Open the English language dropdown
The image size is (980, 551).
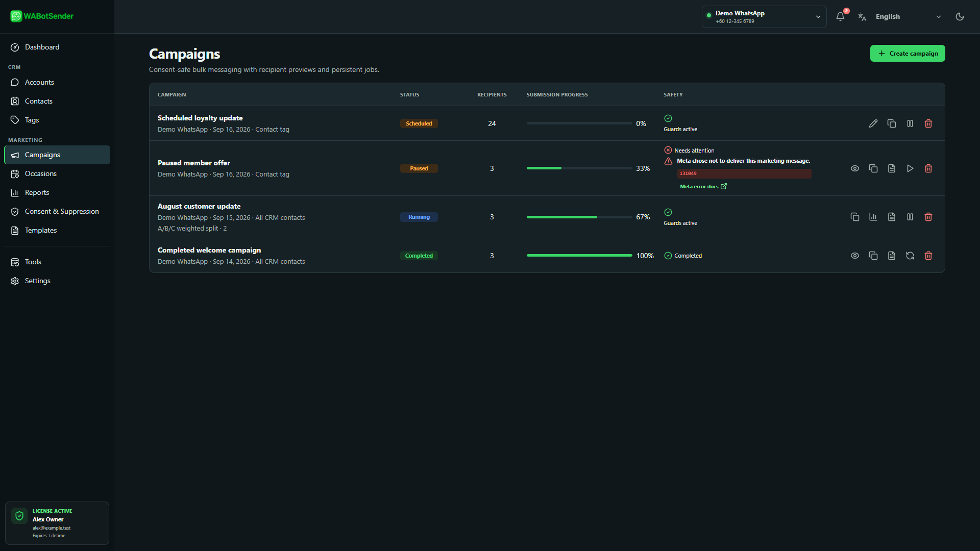908,17
